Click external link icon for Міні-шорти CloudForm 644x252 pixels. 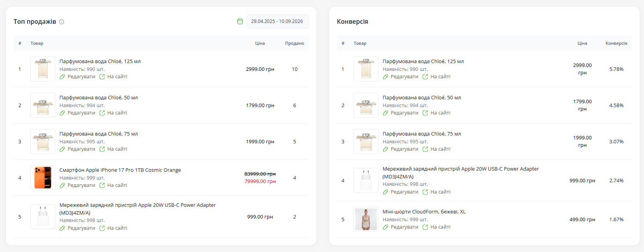pos(425,227)
